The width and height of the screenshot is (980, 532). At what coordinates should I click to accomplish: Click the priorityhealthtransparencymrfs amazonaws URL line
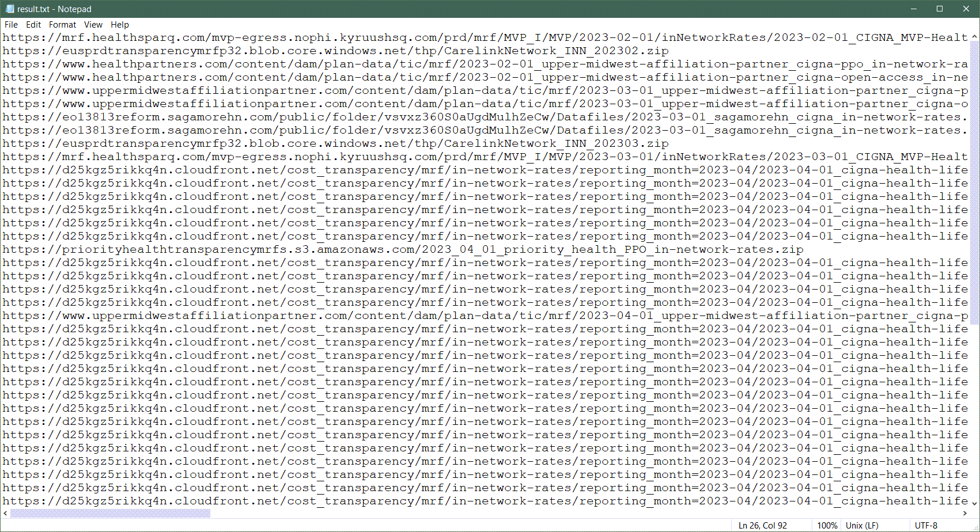pyautogui.click(x=403, y=249)
